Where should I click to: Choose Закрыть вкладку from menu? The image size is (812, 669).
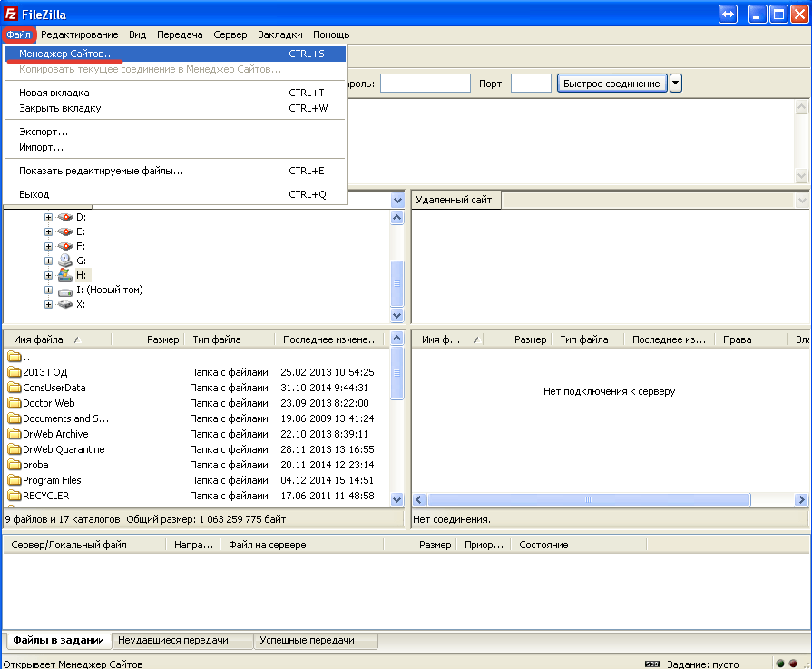coord(175,108)
